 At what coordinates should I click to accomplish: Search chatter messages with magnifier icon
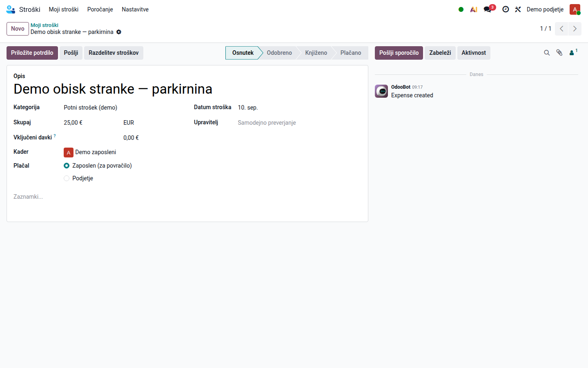(547, 53)
